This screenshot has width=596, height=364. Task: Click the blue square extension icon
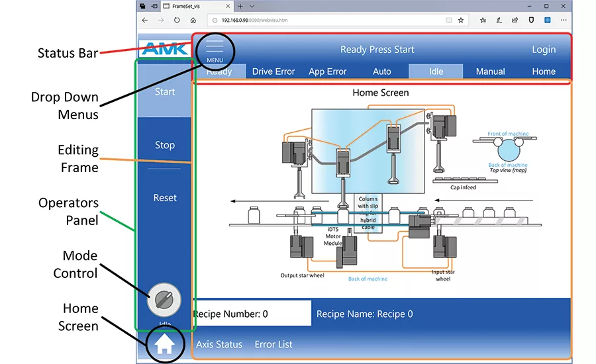548,20
